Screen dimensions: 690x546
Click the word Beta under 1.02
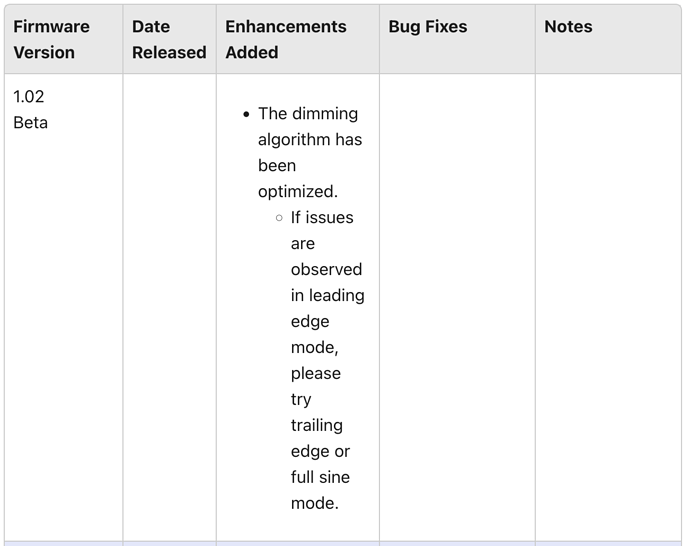pos(31,123)
